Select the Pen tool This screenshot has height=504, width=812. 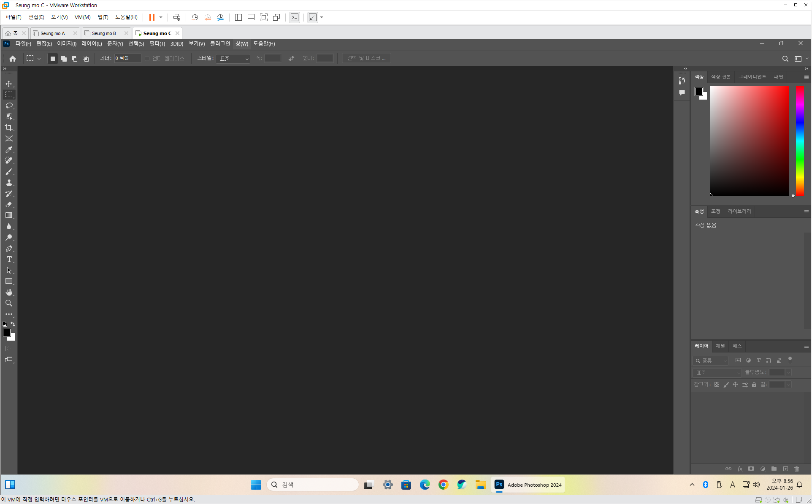click(9, 248)
